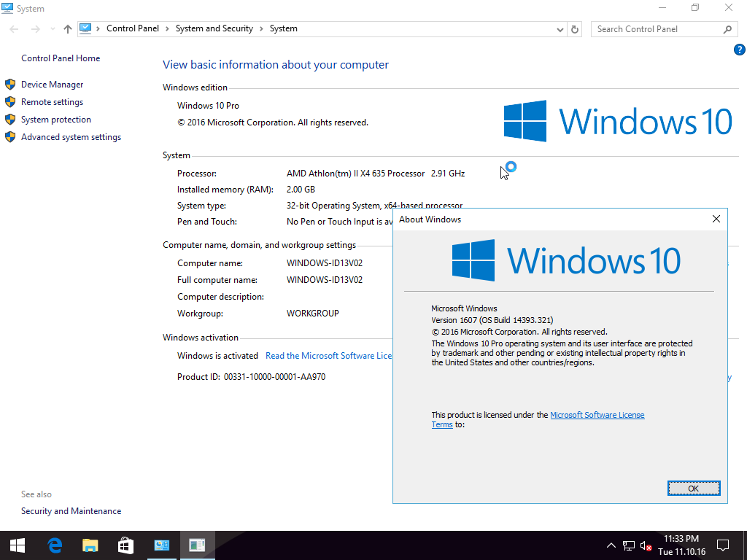Open File Explorer from the taskbar

[x=90, y=545]
